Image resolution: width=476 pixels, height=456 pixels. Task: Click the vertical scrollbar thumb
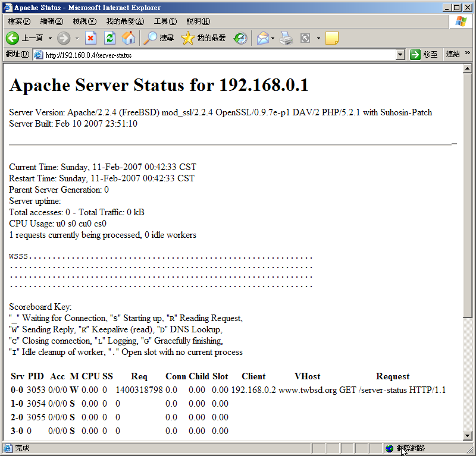(468, 196)
